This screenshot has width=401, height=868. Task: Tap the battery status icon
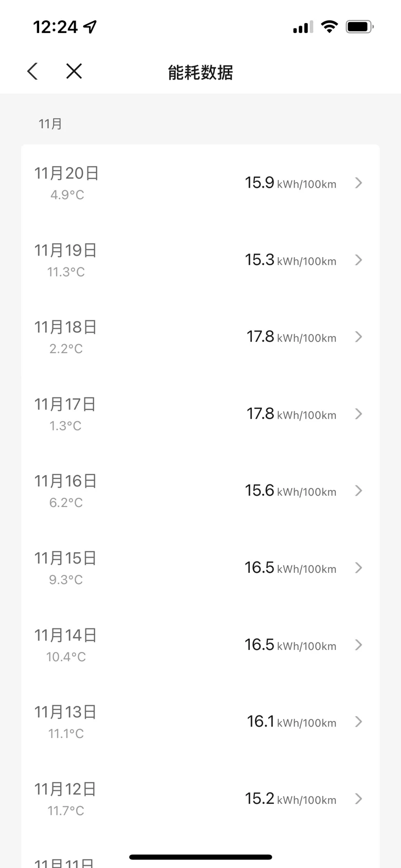coord(359,27)
